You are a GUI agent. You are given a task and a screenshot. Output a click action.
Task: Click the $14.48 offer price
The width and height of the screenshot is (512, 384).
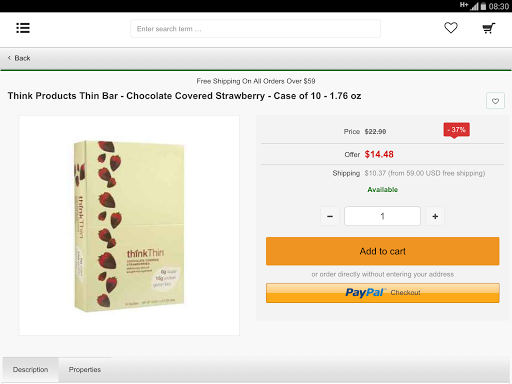379,154
